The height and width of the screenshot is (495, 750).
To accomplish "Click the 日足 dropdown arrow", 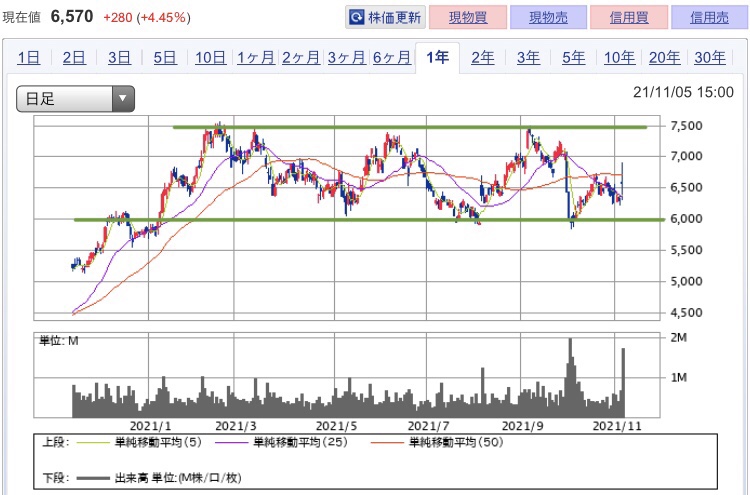I will tap(123, 99).
